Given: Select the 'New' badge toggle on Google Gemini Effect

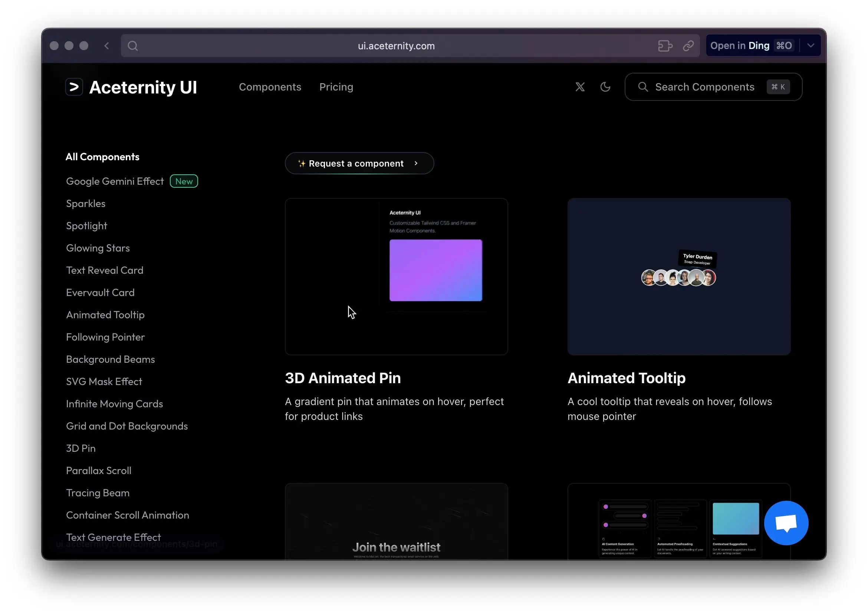Looking at the screenshot, I should coord(184,181).
